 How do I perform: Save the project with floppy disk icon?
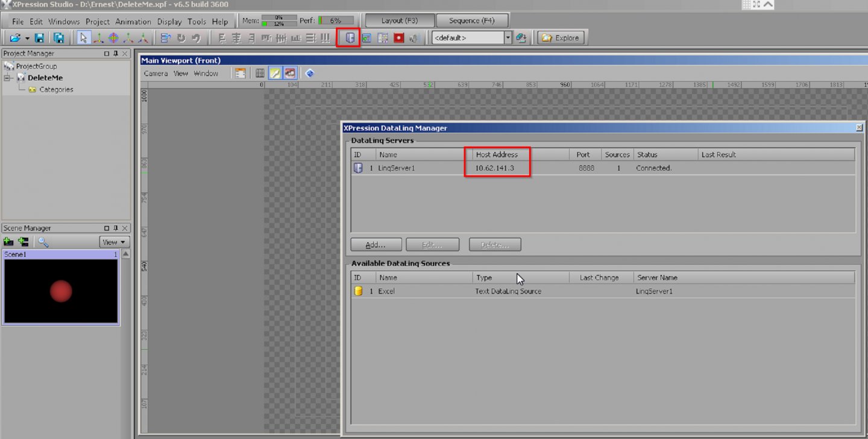(x=40, y=38)
